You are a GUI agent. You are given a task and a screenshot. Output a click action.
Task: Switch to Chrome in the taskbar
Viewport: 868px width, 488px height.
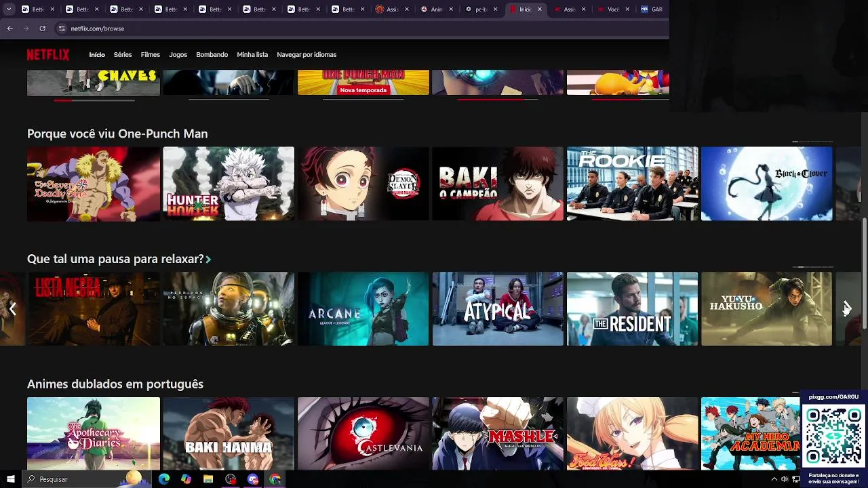[275, 479]
